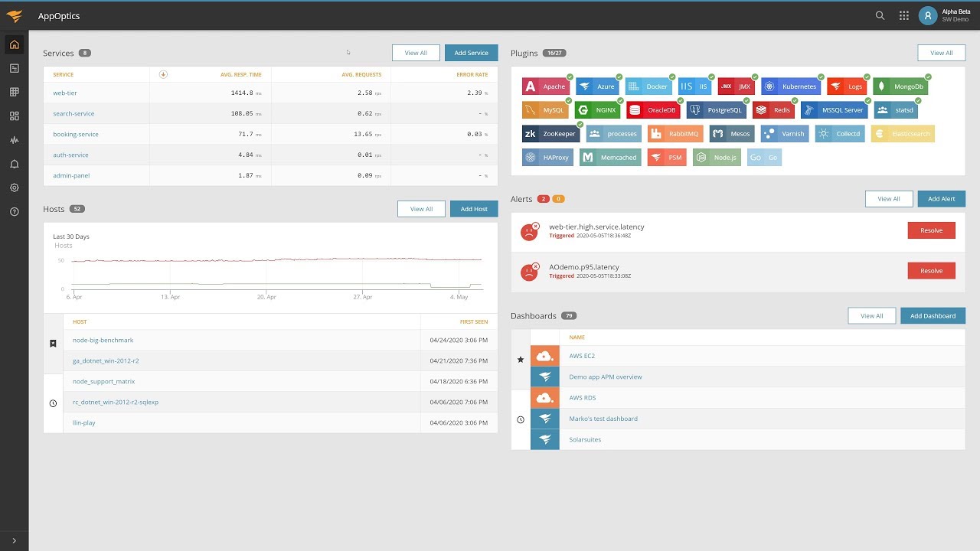Select the Memcached plugin tile

(x=610, y=158)
